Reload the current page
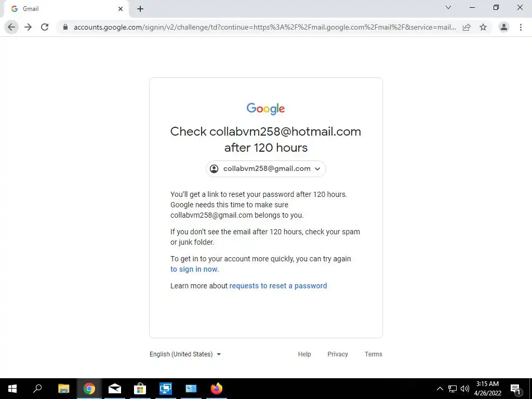This screenshot has height=399, width=532. coord(45,27)
